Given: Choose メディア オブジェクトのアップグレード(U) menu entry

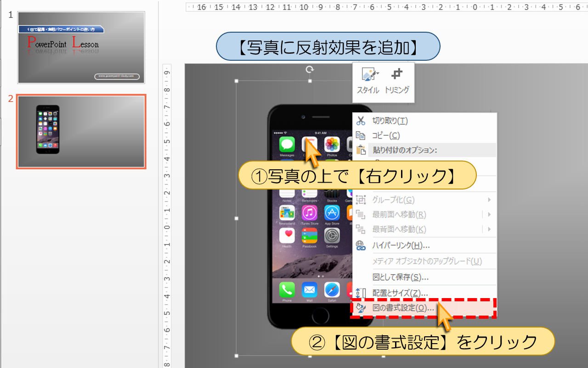Looking at the screenshot, I should [424, 261].
